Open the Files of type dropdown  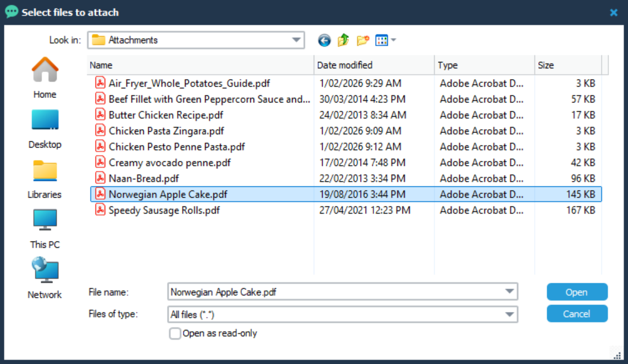509,314
